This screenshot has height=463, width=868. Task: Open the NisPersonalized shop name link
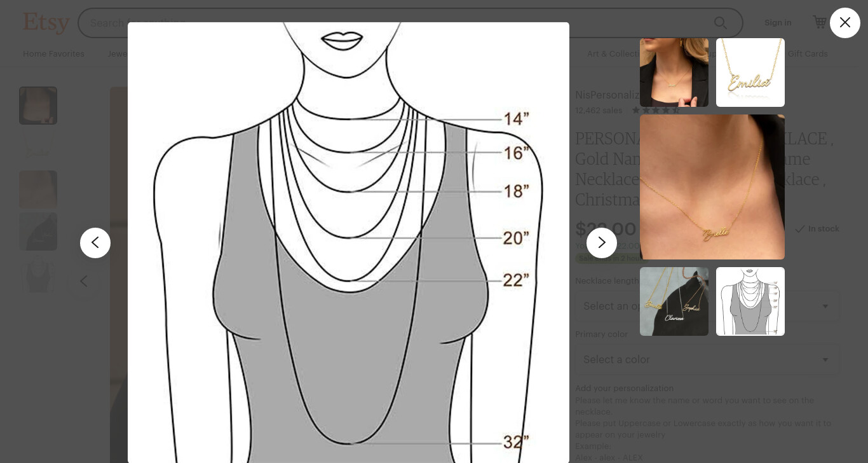[x=607, y=95]
